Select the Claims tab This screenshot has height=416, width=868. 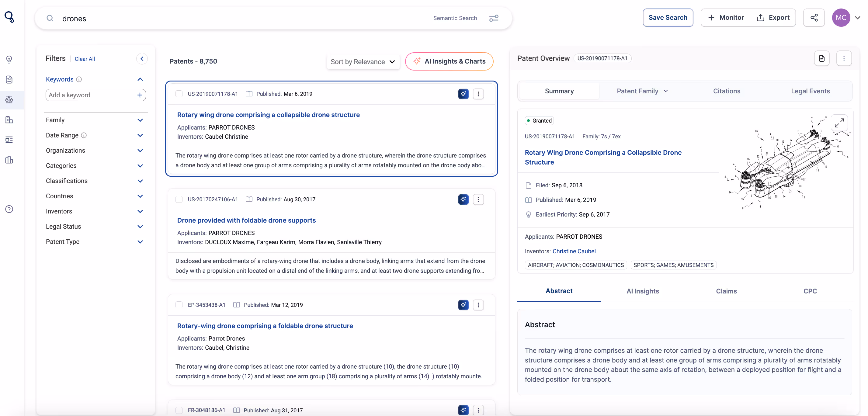(x=726, y=291)
